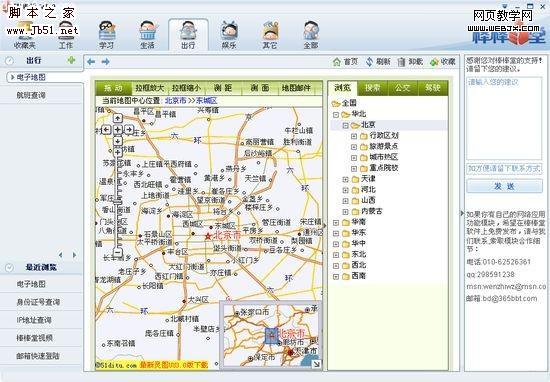Zoom in using slider plus button
Image resolution: width=550 pixels, height=382 pixels.
(x=118, y=152)
